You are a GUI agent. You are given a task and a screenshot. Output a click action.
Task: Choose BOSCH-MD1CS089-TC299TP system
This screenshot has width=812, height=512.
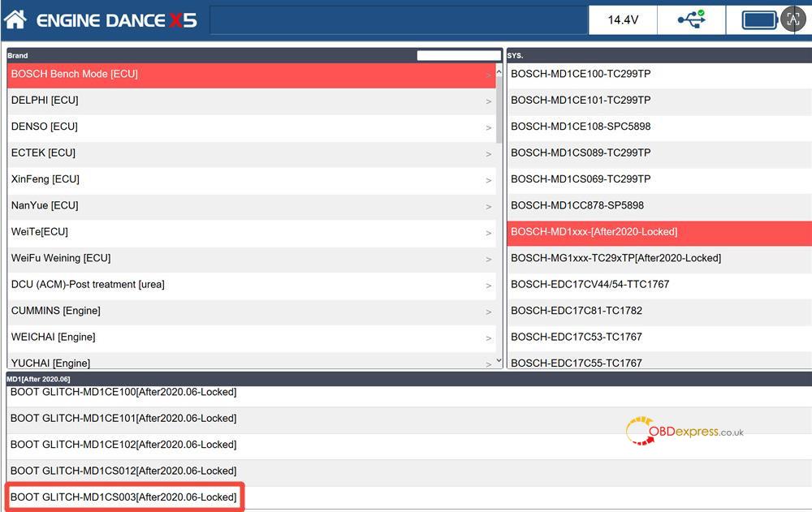click(659, 153)
